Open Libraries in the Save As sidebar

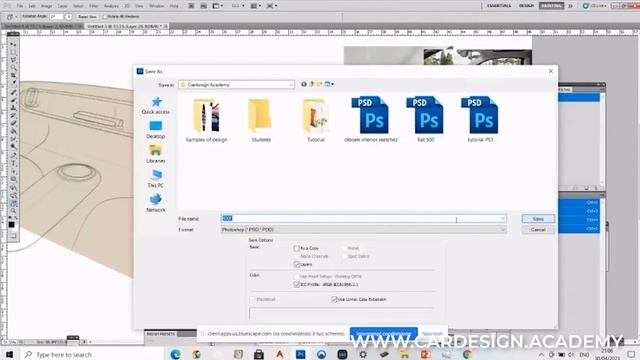tap(156, 154)
